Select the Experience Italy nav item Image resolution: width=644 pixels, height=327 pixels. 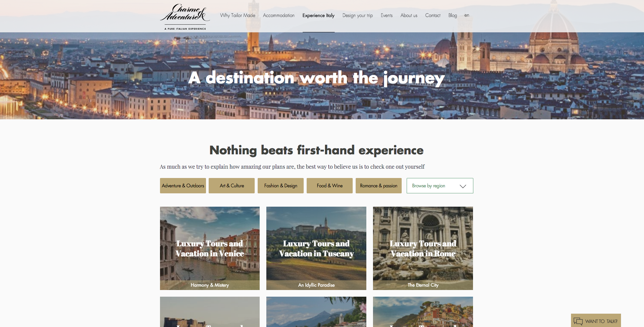click(318, 15)
